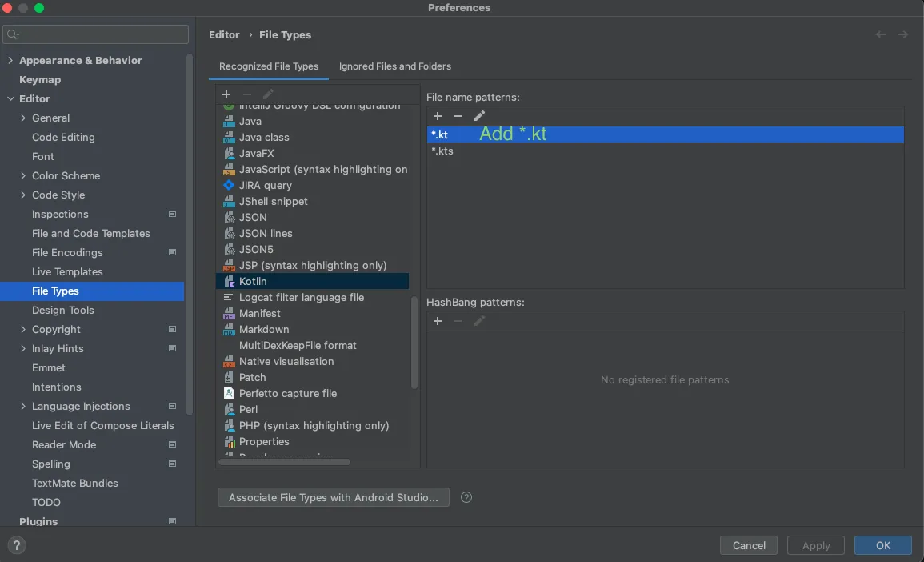Edit the selected file name pattern
The width and height of the screenshot is (924, 562).
coord(479,117)
